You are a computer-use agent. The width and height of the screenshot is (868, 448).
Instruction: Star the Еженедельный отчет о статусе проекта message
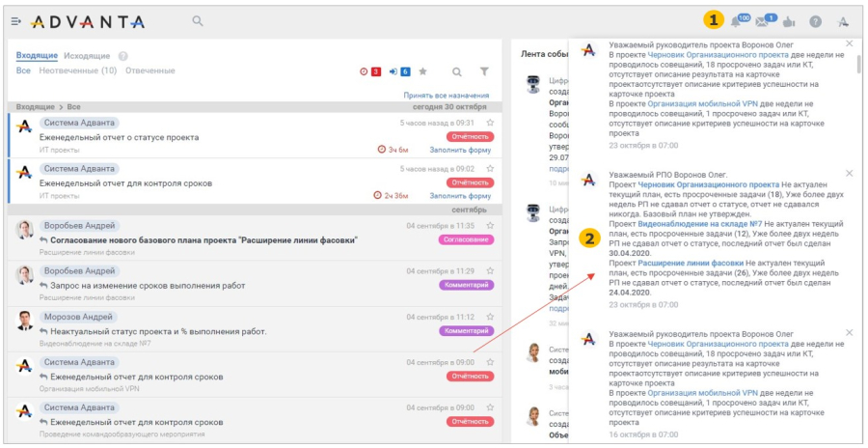(490, 123)
